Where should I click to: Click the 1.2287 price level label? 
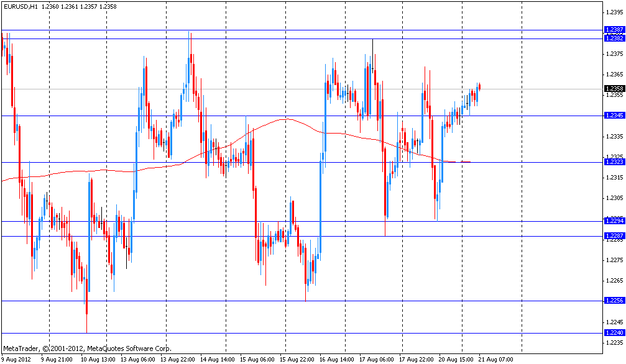click(614, 235)
